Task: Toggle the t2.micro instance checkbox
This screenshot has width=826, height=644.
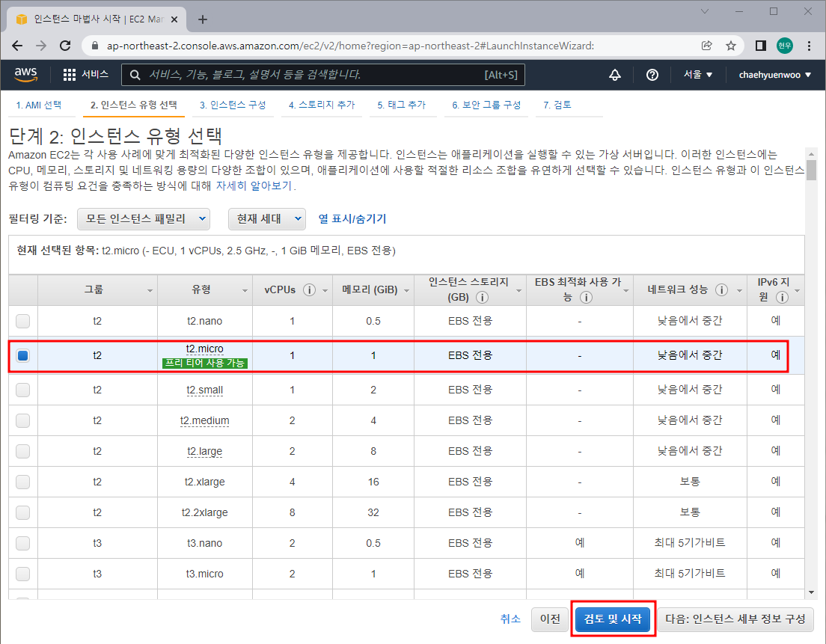Action: (22, 355)
